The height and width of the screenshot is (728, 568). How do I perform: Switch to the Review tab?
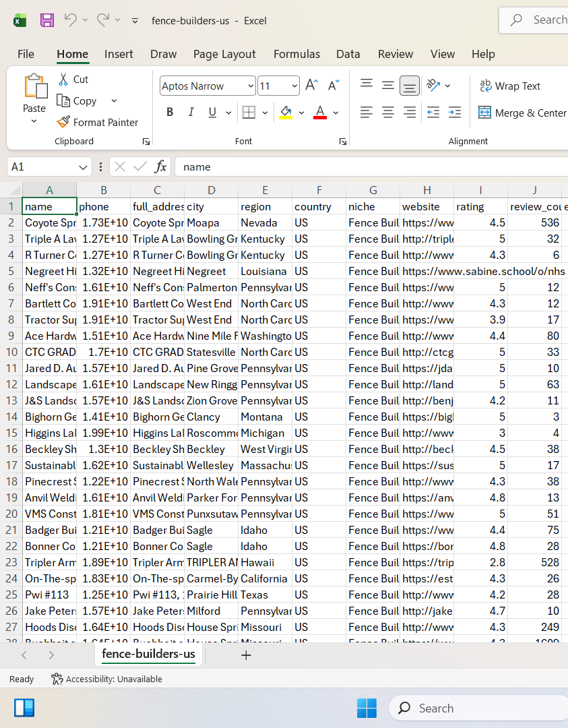click(x=396, y=54)
